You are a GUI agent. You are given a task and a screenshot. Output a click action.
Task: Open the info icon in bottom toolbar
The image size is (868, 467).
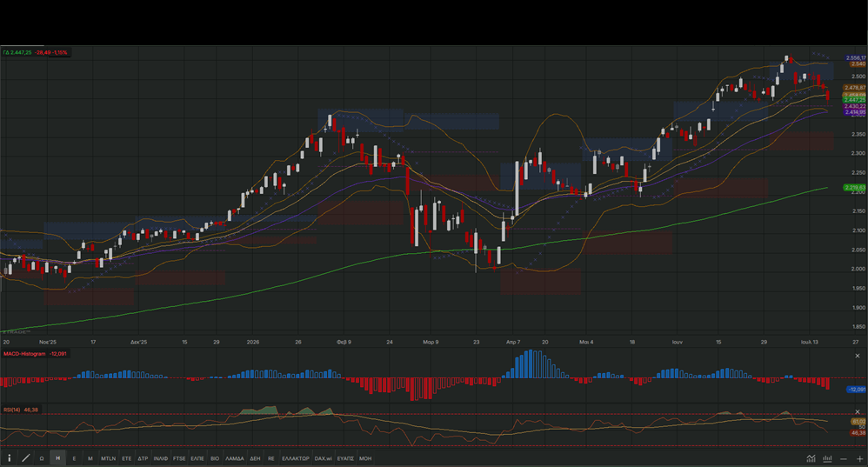[x=9, y=458]
